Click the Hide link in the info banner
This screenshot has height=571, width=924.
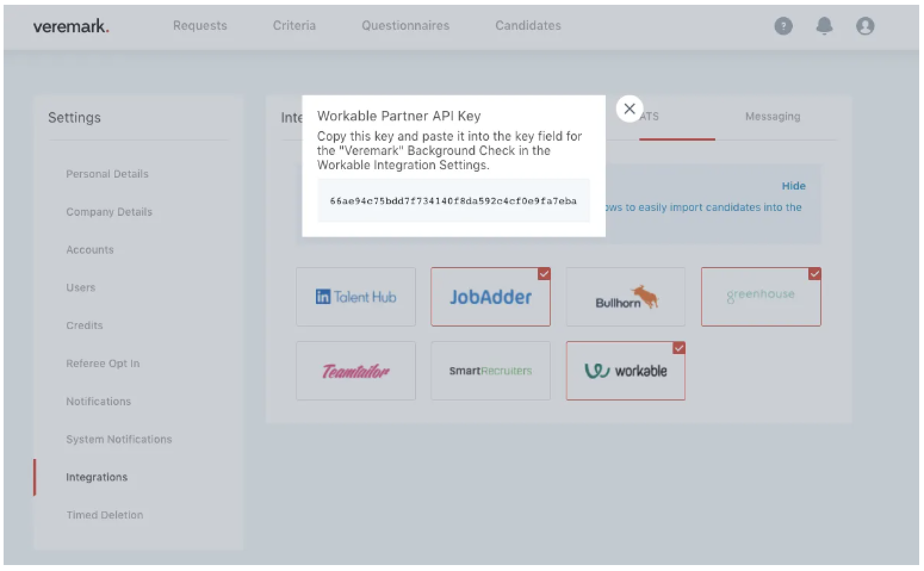[793, 186]
